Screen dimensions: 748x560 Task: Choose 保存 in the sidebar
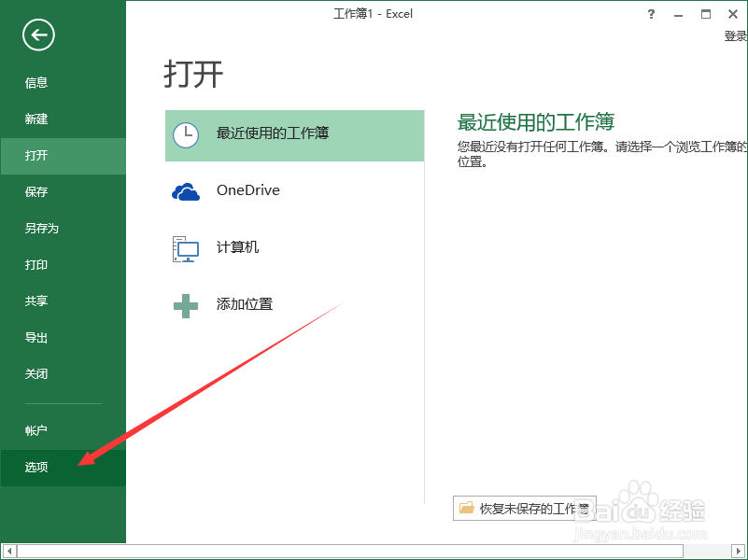tap(35, 191)
